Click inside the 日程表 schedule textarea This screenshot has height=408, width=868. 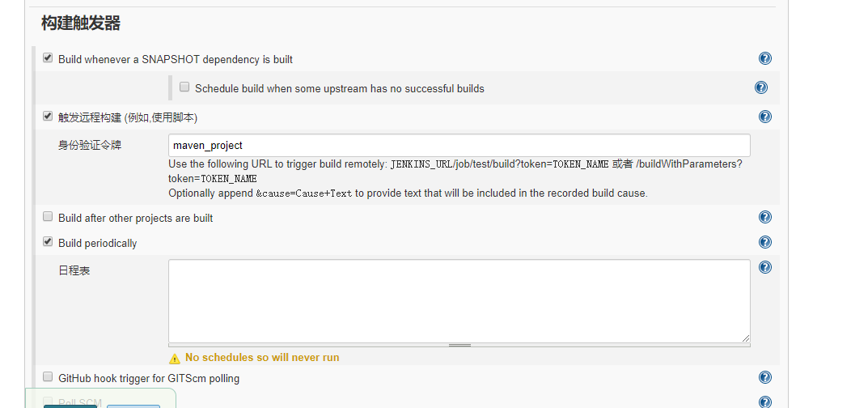459,300
